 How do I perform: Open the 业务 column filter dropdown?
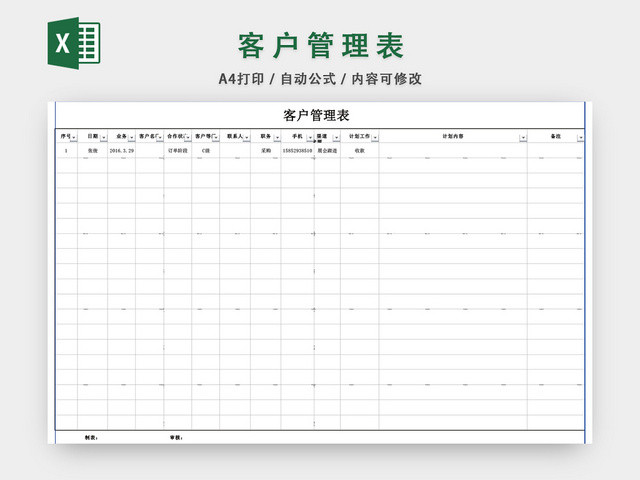(131, 138)
